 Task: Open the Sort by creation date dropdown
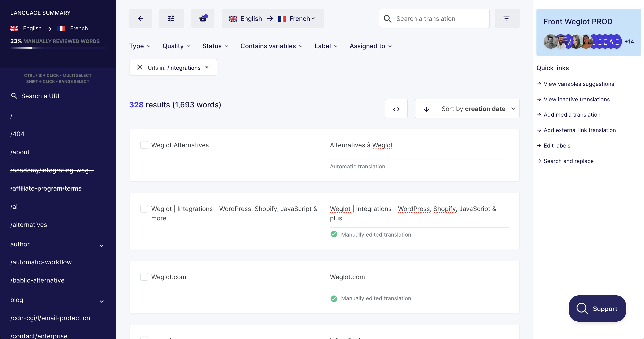(x=478, y=109)
